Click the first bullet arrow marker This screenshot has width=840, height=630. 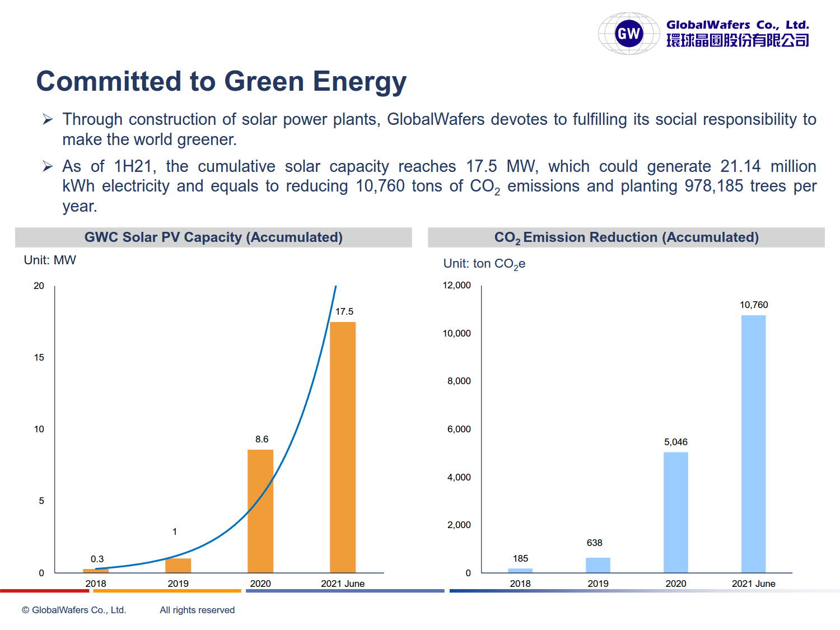pos(48,119)
